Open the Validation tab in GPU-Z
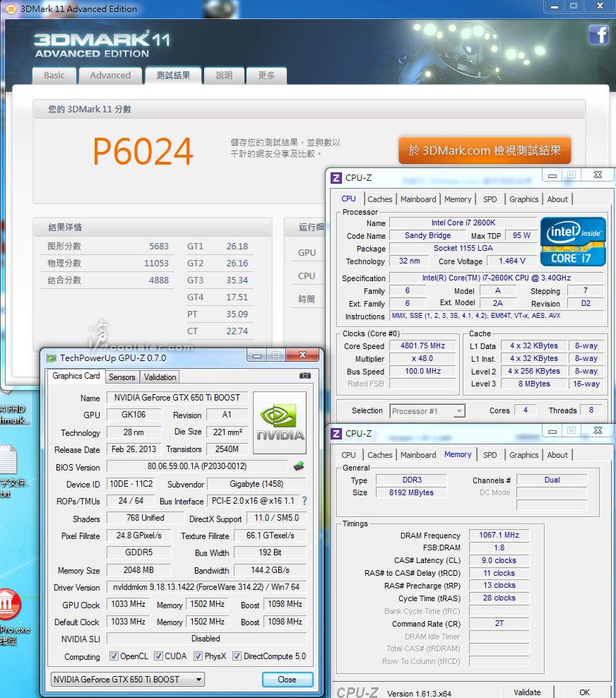Screen dimensions: 616x698 pyautogui.click(x=160, y=377)
